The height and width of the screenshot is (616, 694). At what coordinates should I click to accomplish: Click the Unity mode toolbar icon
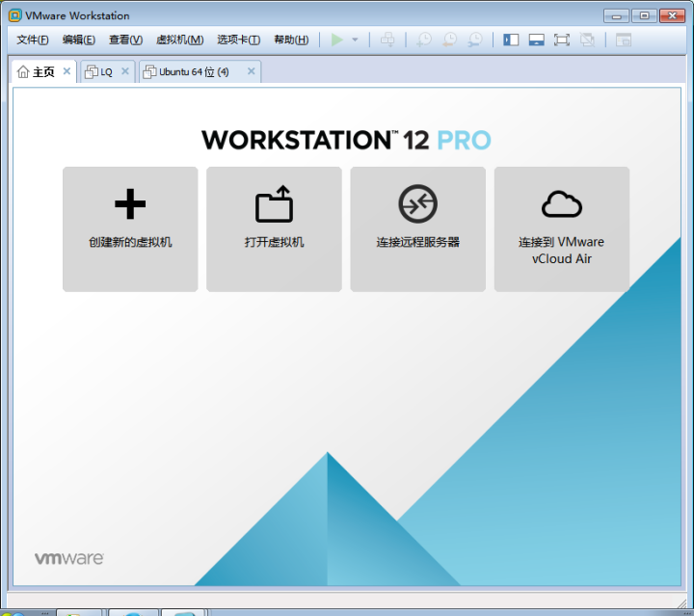[x=587, y=40]
